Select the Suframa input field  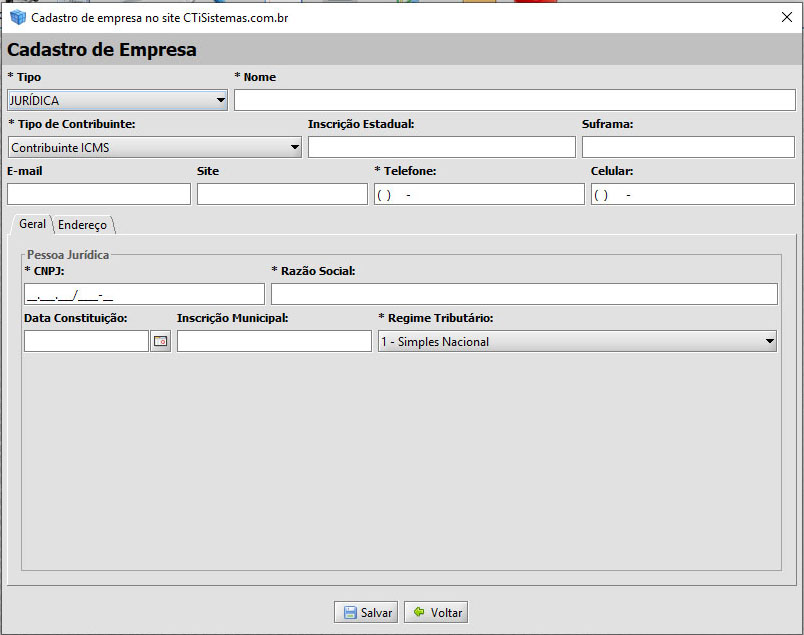click(688, 148)
